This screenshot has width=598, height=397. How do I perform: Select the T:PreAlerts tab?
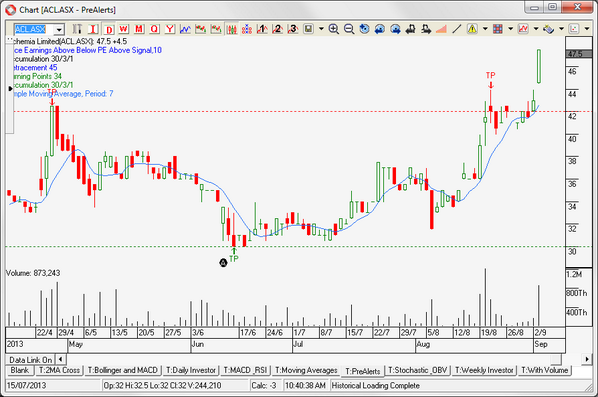tap(363, 371)
